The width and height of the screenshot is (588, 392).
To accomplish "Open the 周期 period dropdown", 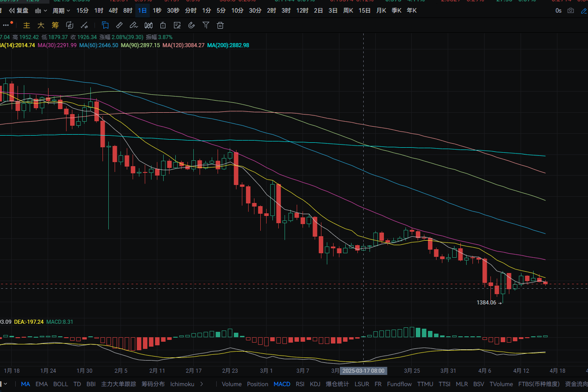I will (x=61, y=10).
